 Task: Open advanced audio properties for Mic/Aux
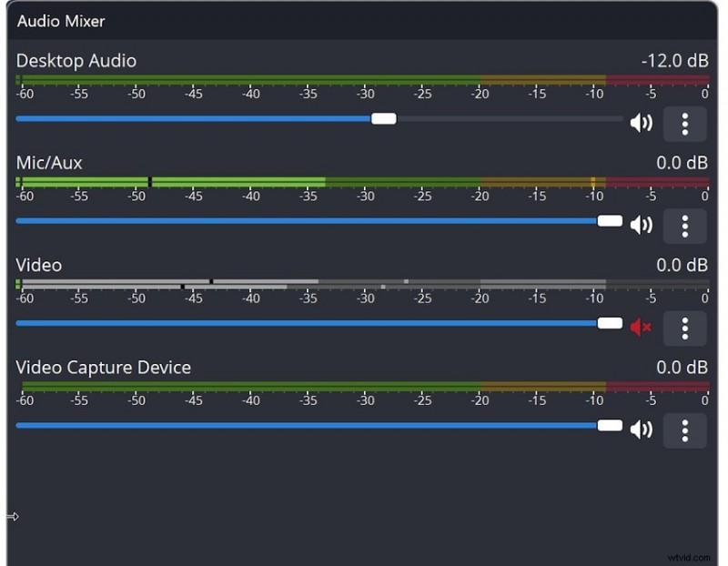[x=685, y=226]
